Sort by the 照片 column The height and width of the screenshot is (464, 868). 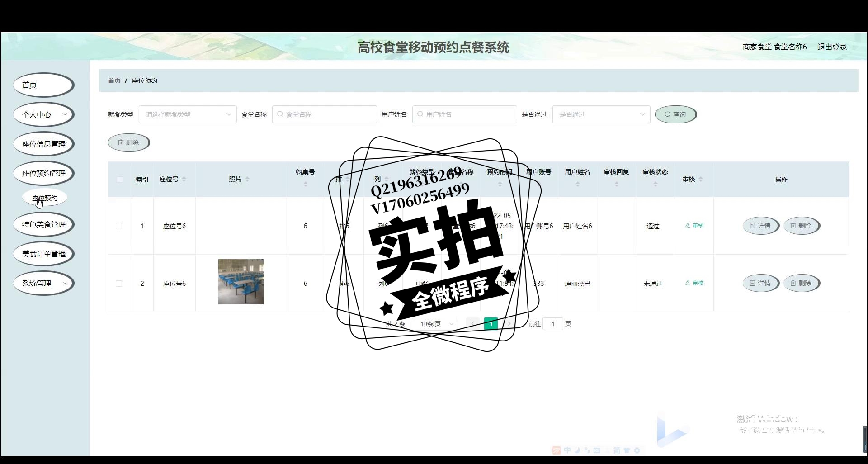247,180
